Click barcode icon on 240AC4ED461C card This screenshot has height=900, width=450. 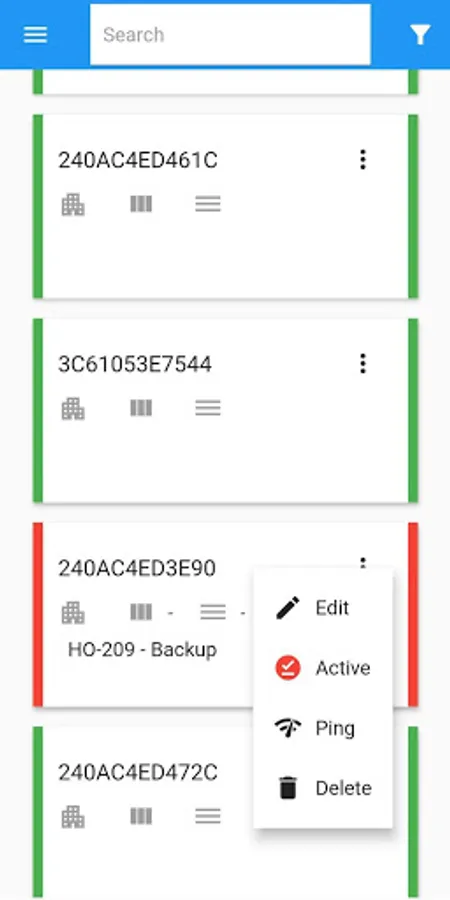coord(141,204)
